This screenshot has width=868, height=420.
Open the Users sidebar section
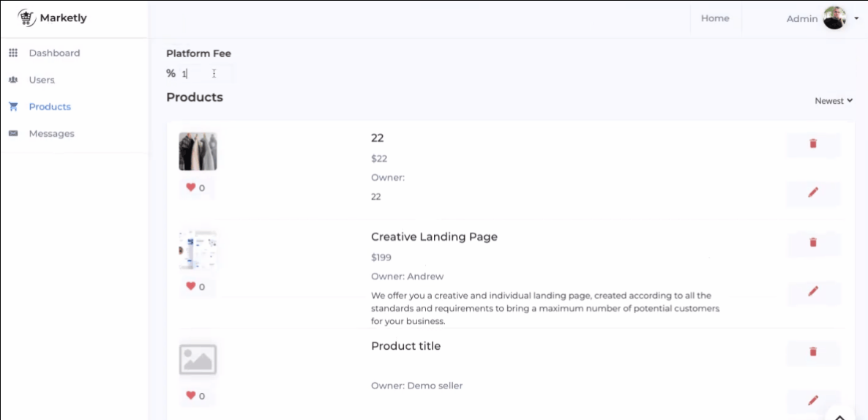tap(42, 80)
